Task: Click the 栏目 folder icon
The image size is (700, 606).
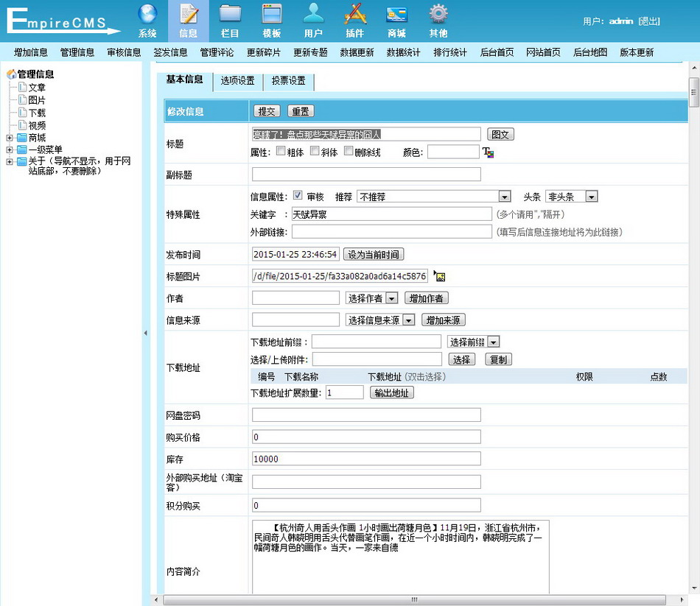Action: coord(230,15)
